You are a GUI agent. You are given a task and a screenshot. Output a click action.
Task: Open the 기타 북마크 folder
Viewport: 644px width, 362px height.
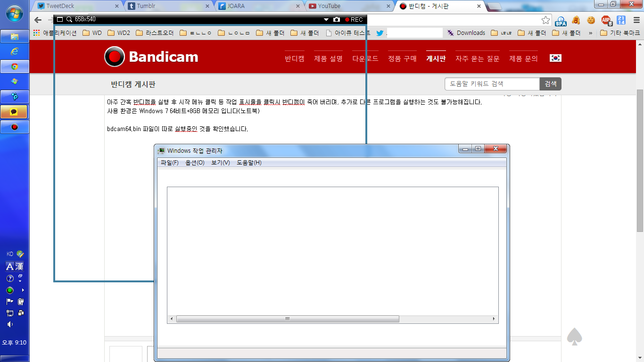[x=620, y=33]
